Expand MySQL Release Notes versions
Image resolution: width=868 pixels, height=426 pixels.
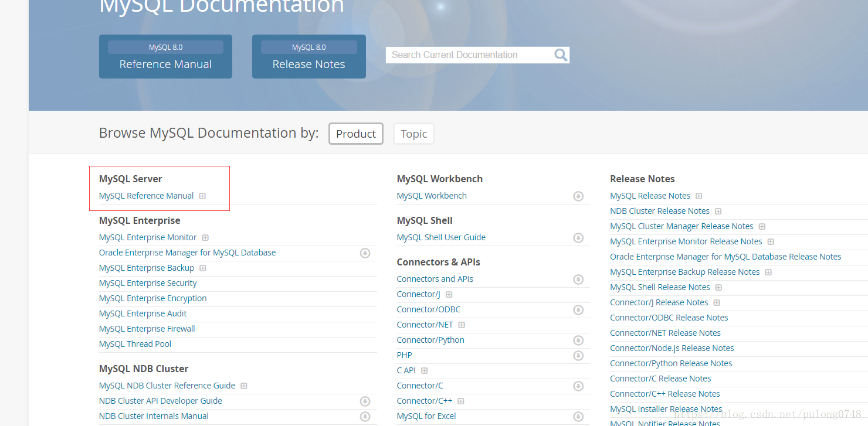[x=699, y=196]
